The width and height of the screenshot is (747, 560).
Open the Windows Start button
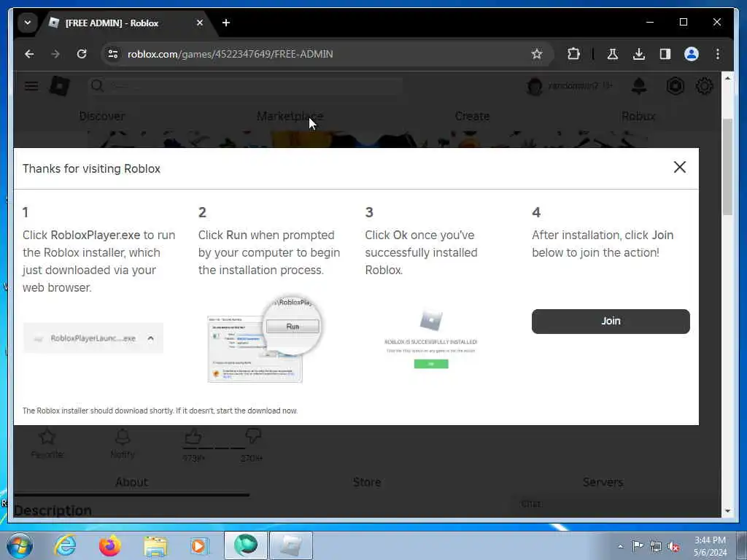click(19, 545)
